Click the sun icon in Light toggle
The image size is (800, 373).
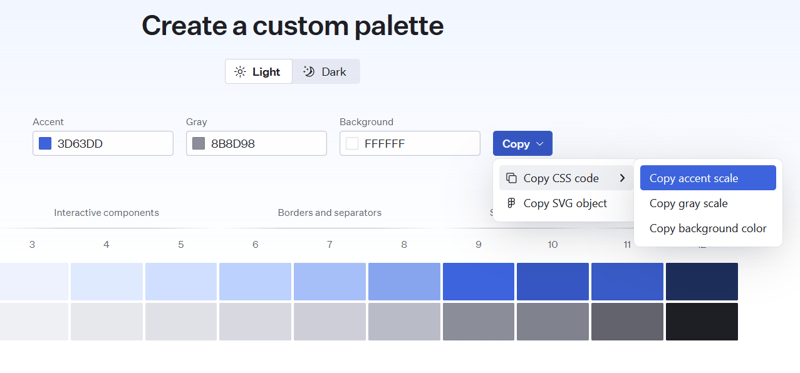(x=240, y=72)
